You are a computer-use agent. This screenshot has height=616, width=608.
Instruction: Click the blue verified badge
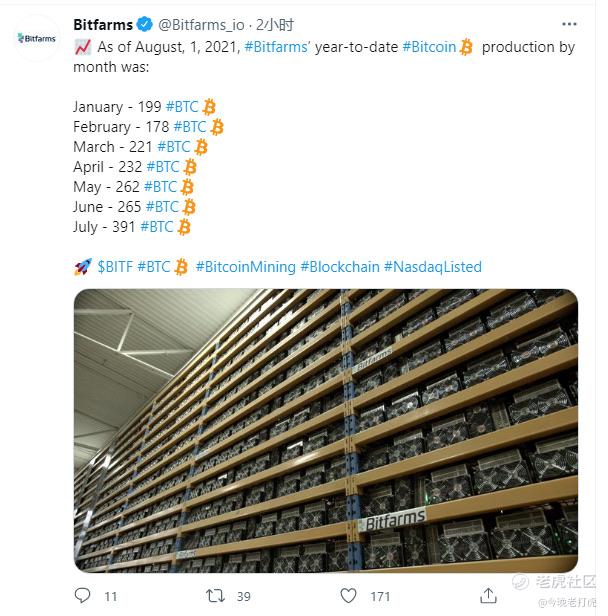click(145, 24)
